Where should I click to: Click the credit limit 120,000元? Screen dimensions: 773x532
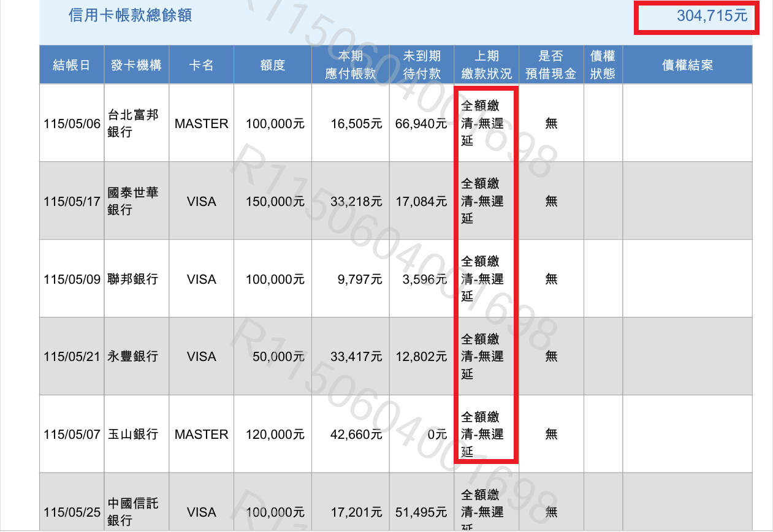275,434
